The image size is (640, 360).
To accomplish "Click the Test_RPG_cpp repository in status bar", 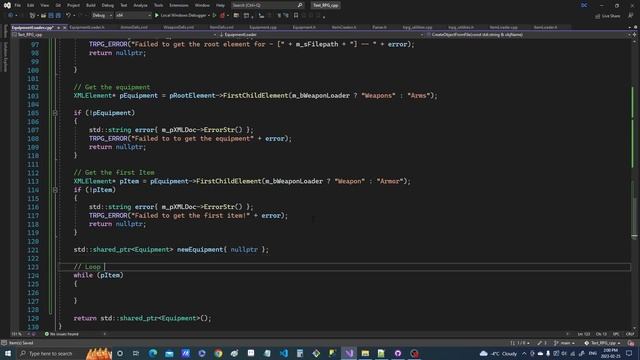I will (x=603, y=343).
